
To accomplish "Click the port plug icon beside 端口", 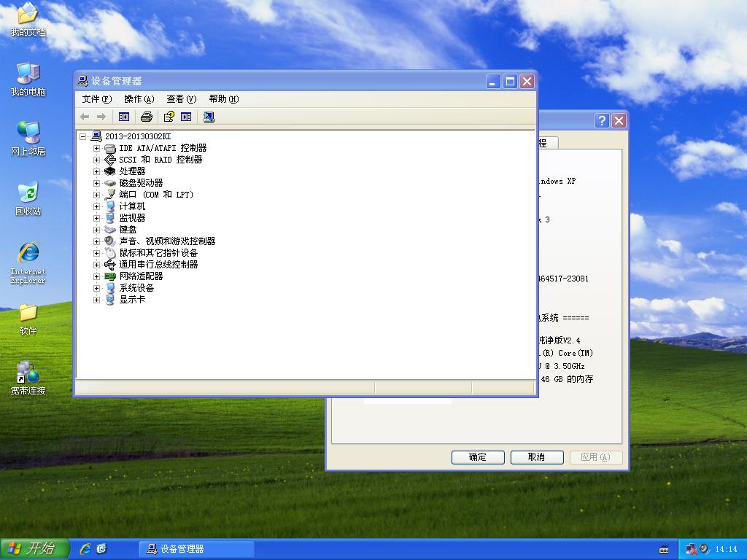I will tap(110, 195).
